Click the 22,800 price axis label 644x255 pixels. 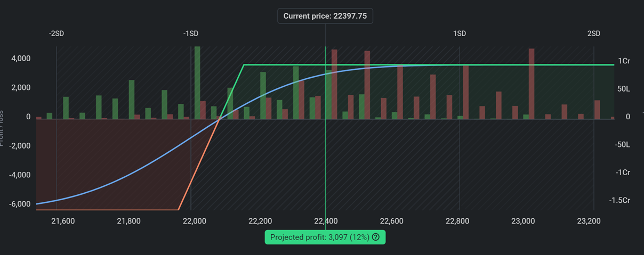point(457,221)
